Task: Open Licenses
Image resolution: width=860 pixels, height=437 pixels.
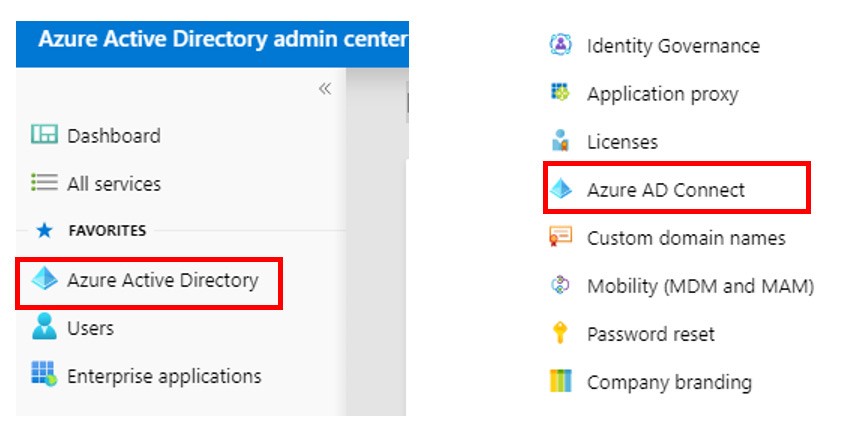Action: [622, 142]
